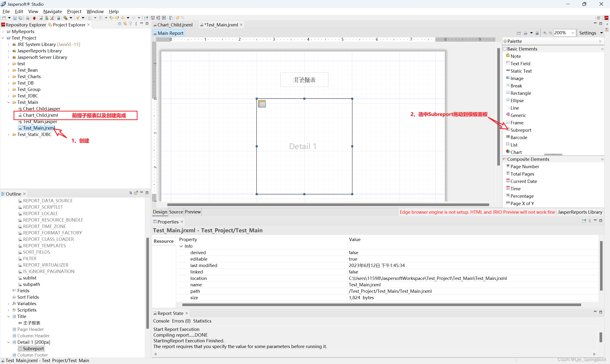Pick the Chart element in Palette

coord(514,152)
